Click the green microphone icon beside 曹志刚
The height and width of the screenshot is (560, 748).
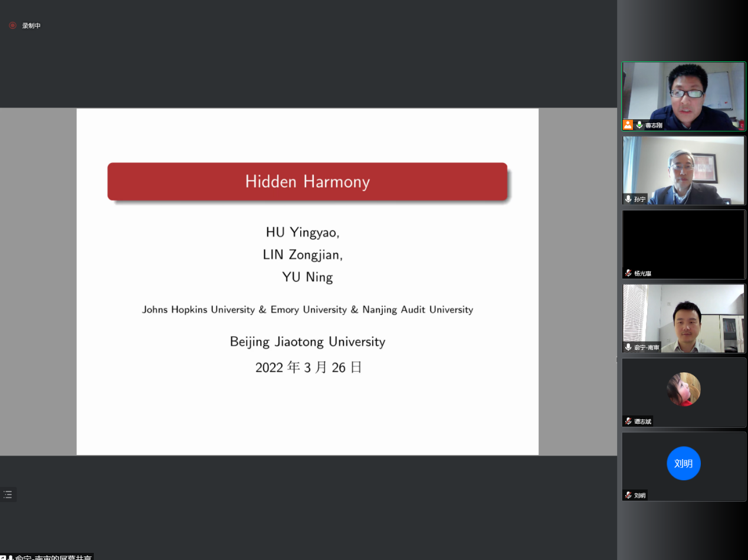[x=639, y=125]
